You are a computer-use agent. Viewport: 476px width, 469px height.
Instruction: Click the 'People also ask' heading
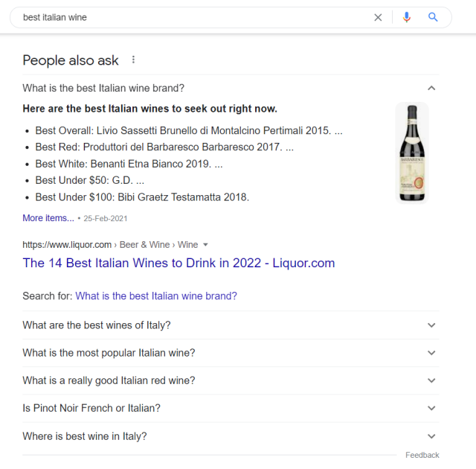coord(71,60)
